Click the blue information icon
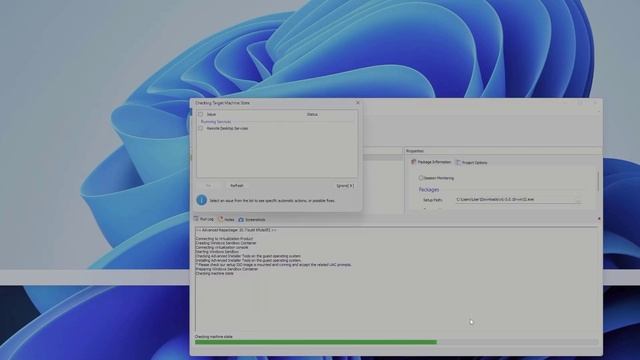 (202, 200)
